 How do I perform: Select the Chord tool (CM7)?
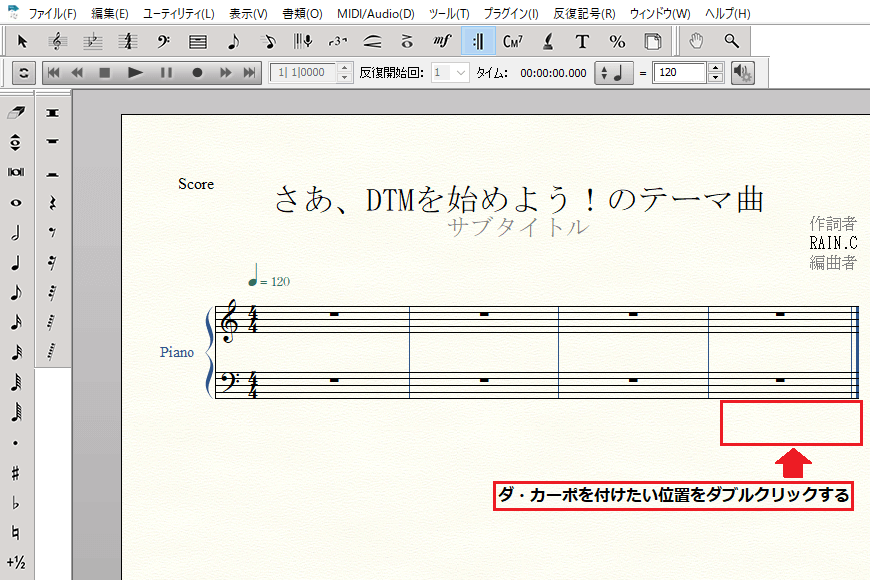tap(513, 41)
